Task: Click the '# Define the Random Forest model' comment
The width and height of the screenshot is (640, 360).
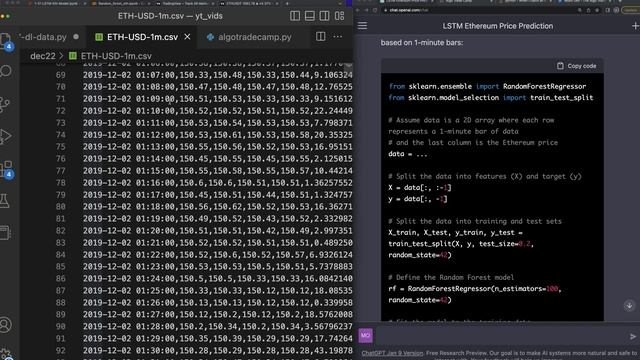Action: tap(451, 277)
